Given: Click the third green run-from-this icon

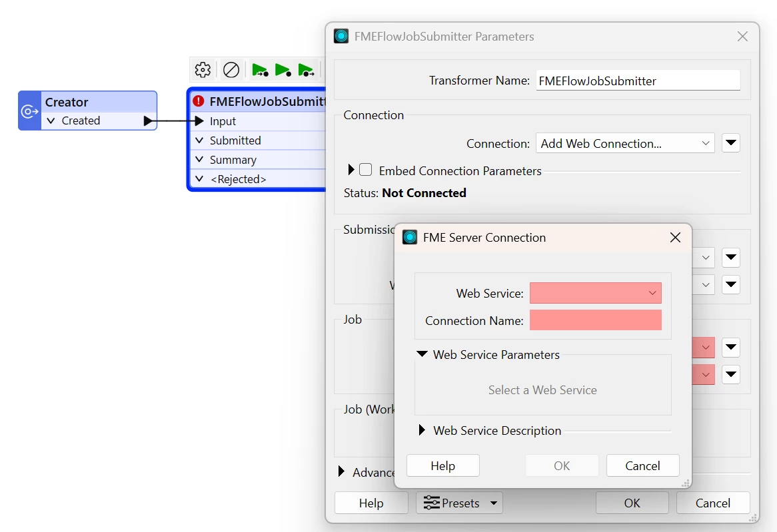Looking at the screenshot, I should pyautogui.click(x=306, y=70).
